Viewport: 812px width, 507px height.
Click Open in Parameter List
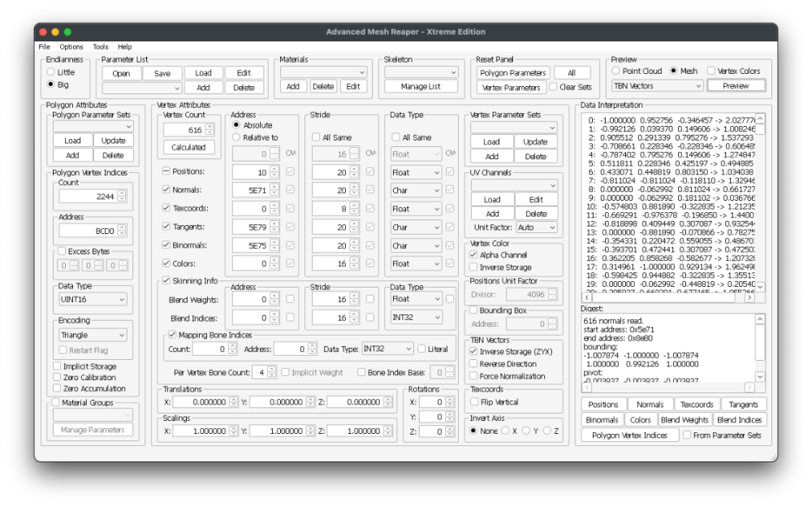coord(121,73)
